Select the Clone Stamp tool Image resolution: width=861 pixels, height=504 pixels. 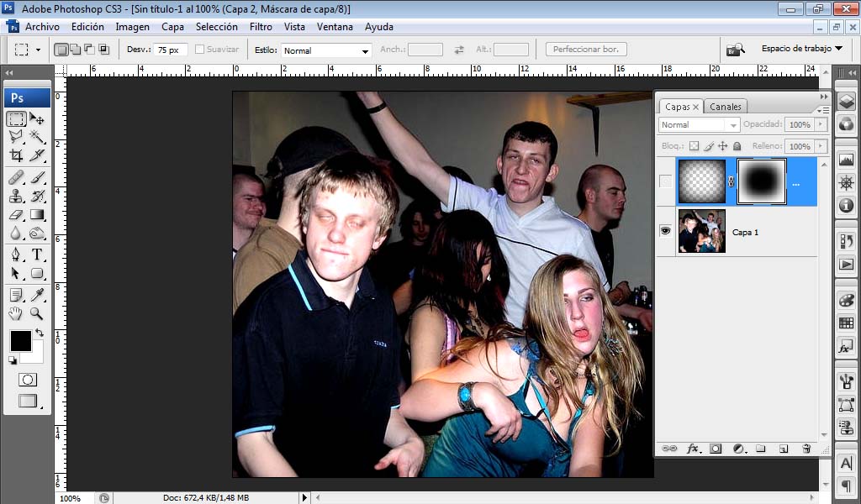click(x=17, y=196)
